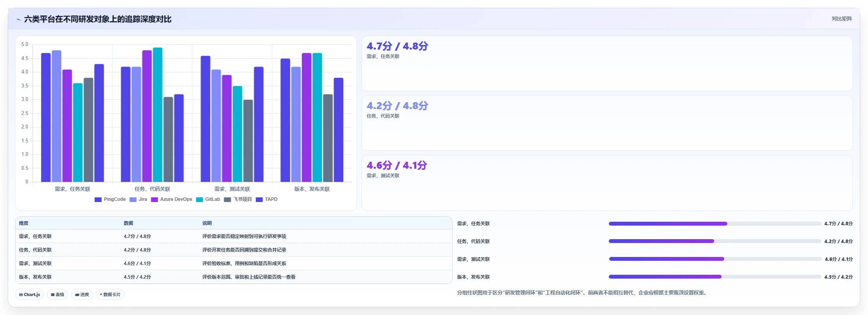Screen dimensions: 868x315
Task: Open the 数据卡片 chip
Action: [x=110, y=294]
